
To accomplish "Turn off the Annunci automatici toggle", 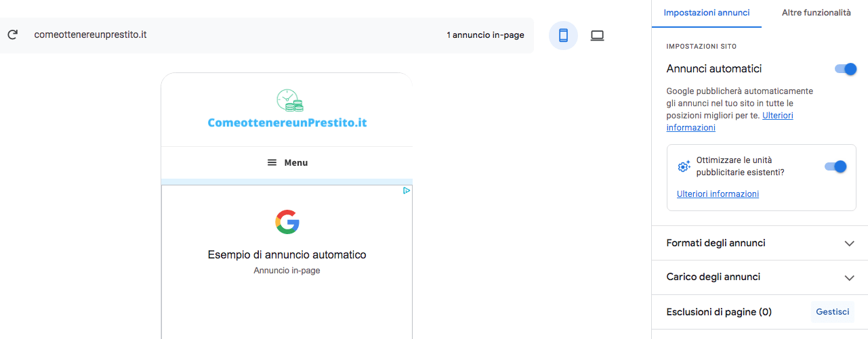I will pos(846,68).
